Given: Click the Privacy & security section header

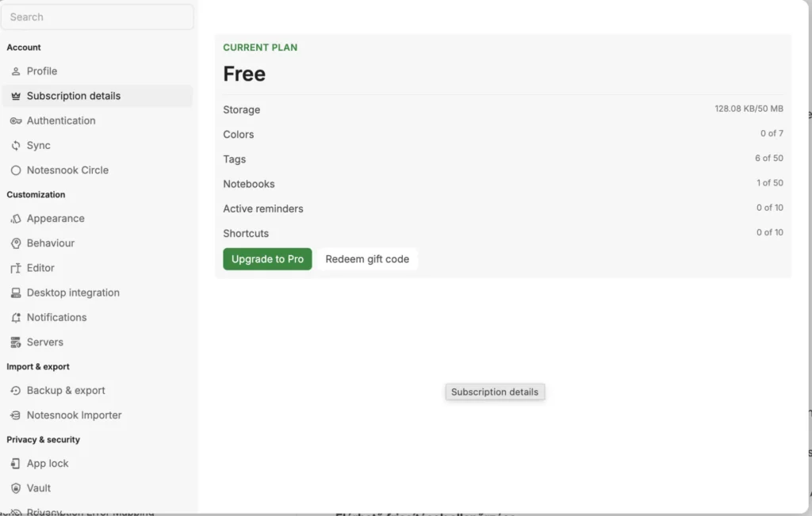Looking at the screenshot, I should 44,440.
